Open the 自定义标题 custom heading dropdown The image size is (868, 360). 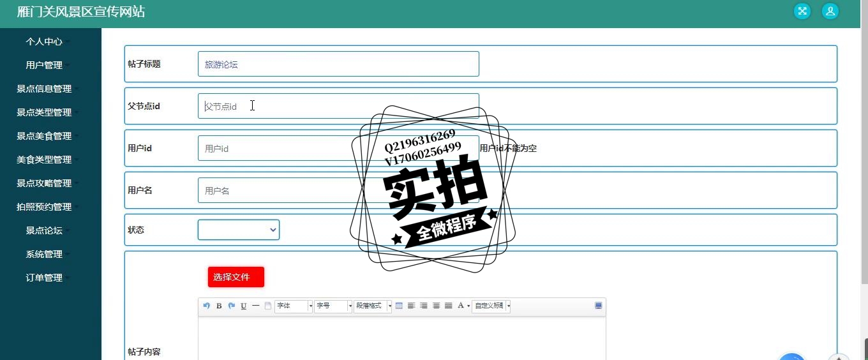tap(491, 306)
